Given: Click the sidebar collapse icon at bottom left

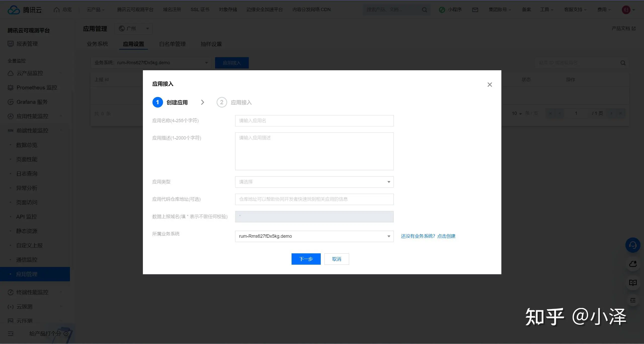Looking at the screenshot, I should click(11, 334).
